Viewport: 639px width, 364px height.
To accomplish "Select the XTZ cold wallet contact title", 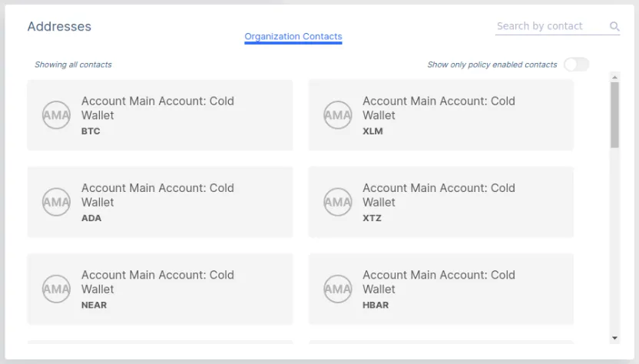I will 439,195.
